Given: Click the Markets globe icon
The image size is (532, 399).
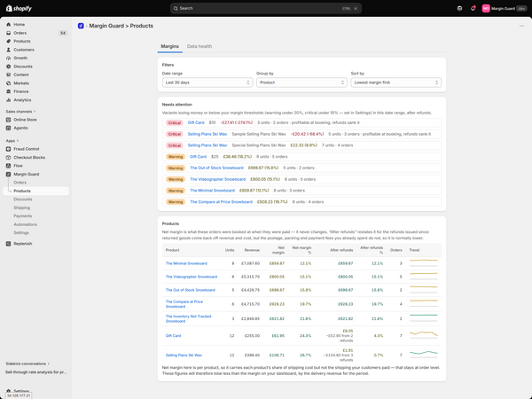Looking at the screenshot, I should pyautogui.click(x=9, y=83).
